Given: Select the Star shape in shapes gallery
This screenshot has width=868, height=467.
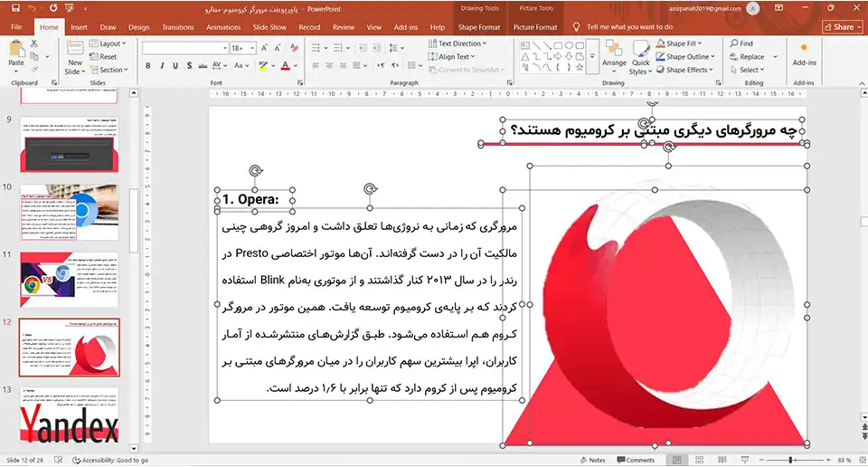Looking at the screenshot, I should pyautogui.click(x=580, y=67).
